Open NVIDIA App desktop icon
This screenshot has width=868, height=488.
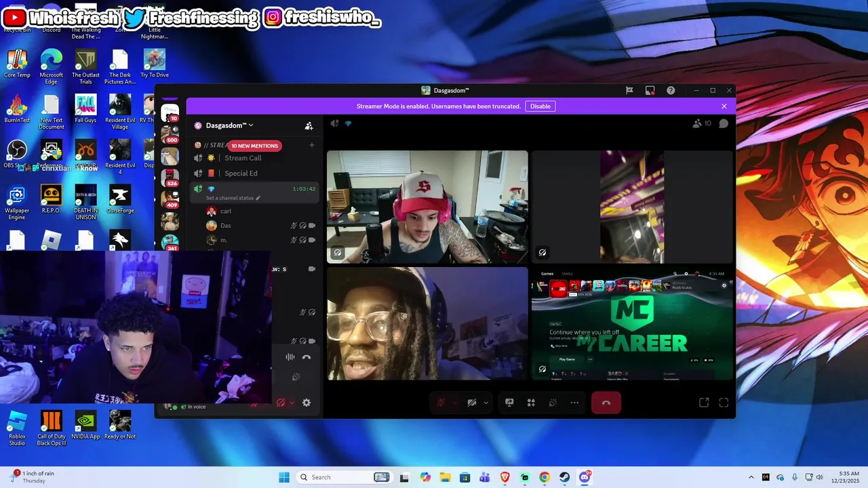click(x=85, y=426)
